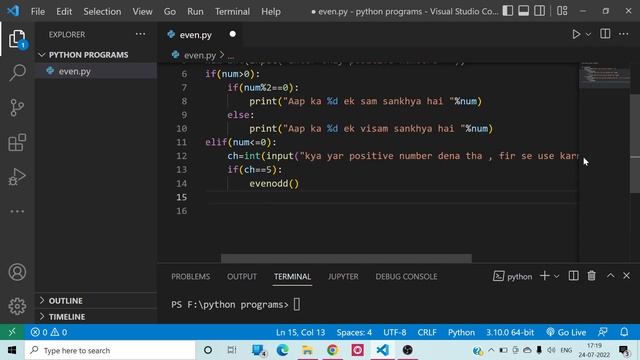Screen dimensions: 640x360
Task: Select even.py in the Explorer tree
Action: (x=96, y=71)
